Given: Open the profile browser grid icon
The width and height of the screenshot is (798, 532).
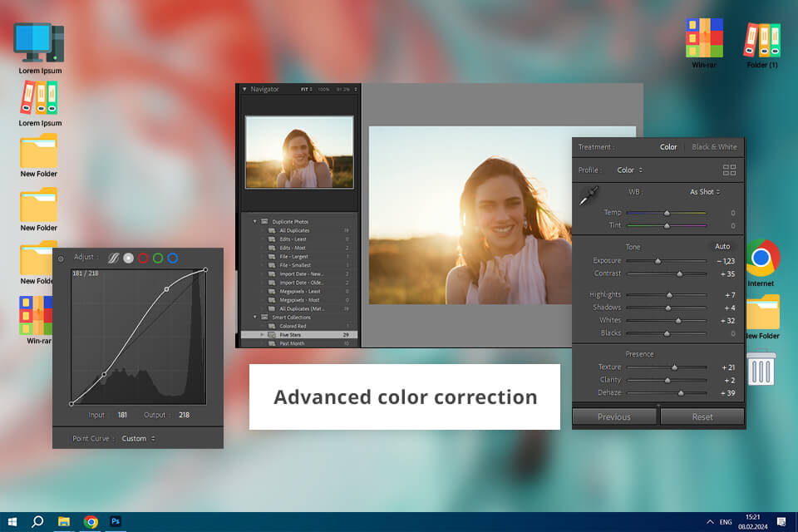Looking at the screenshot, I should tap(729, 170).
